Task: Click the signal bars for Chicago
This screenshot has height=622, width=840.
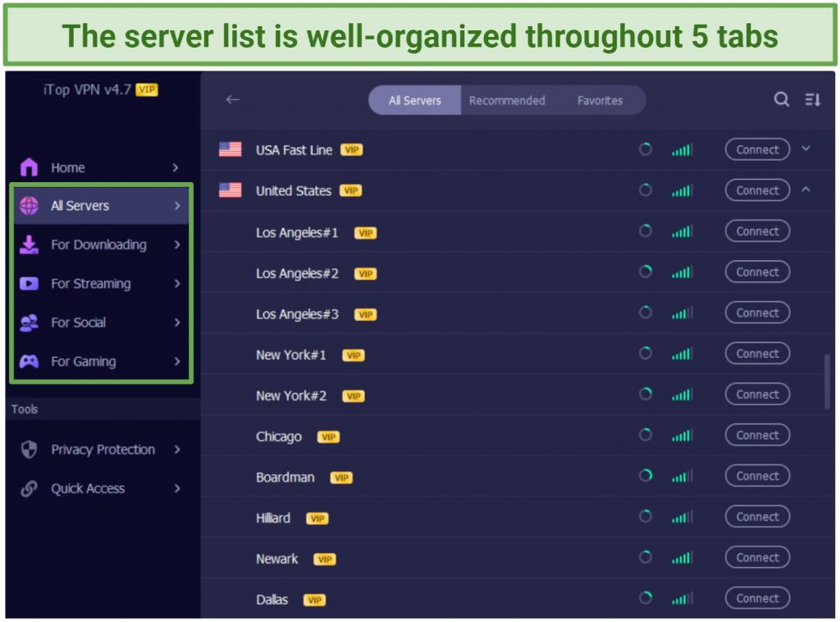Action: click(x=682, y=435)
